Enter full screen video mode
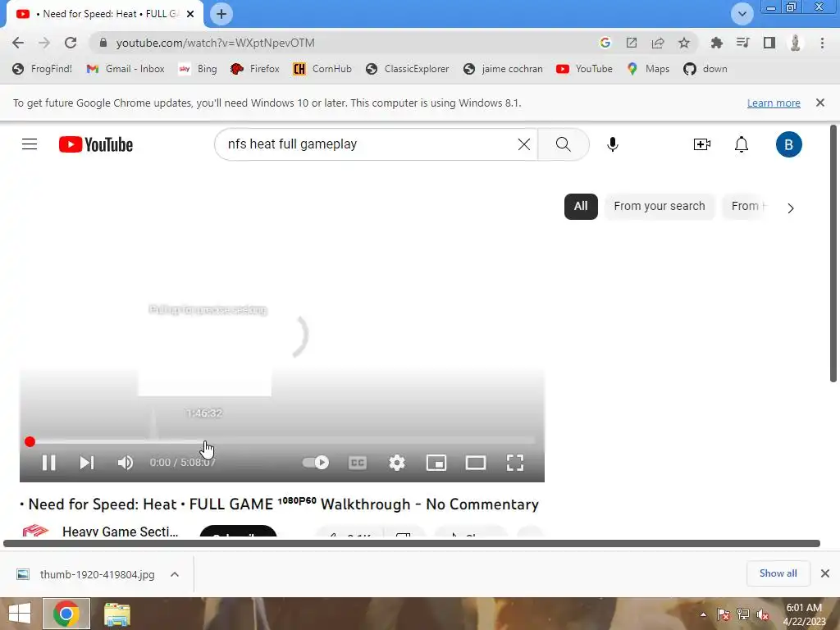The width and height of the screenshot is (840, 630). click(515, 463)
